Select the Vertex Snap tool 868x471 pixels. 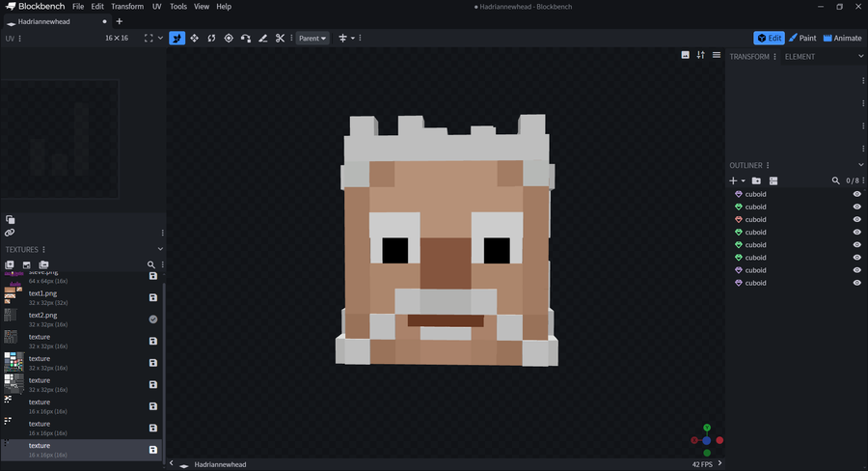click(x=246, y=39)
